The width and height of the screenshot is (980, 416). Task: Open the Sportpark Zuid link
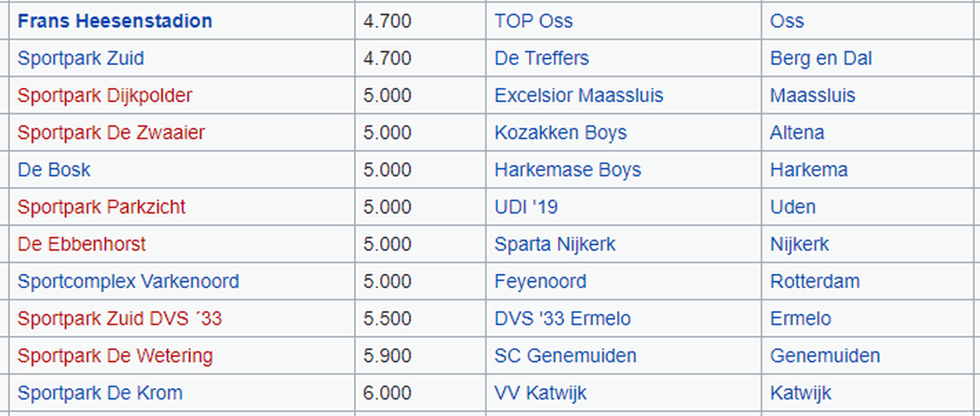click(81, 59)
